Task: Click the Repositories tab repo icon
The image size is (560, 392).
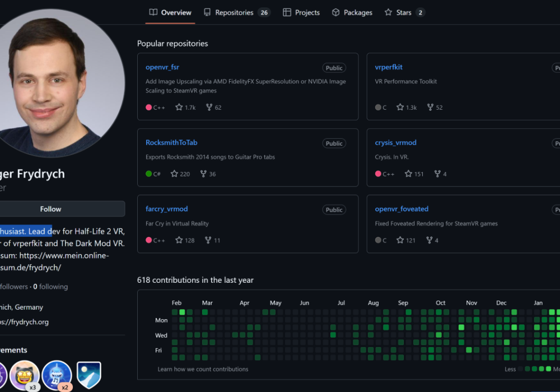Action: pyautogui.click(x=207, y=12)
